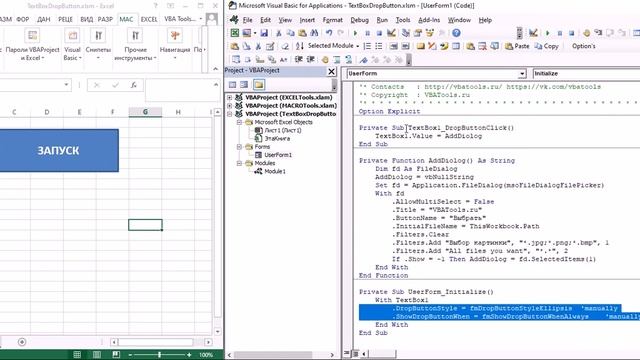This screenshot has height=360, width=640.
Task: Switch to the EXCEL ribbon tab
Action: point(149,19)
